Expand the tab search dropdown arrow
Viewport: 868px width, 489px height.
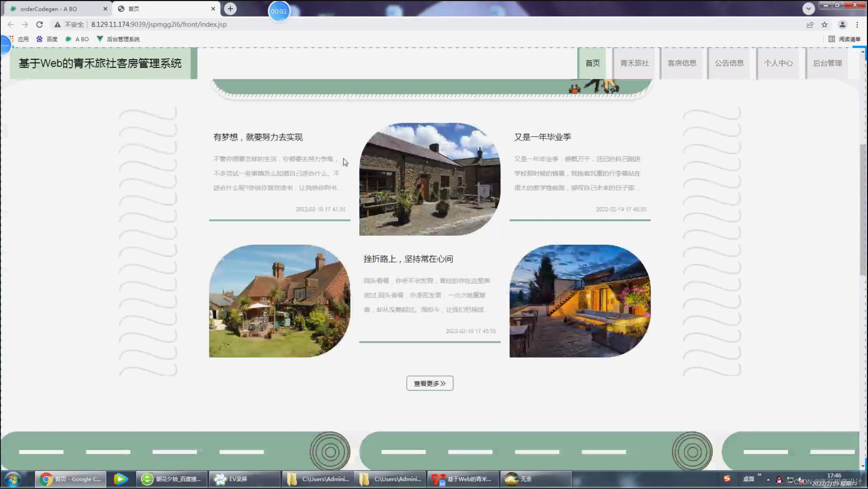point(808,9)
